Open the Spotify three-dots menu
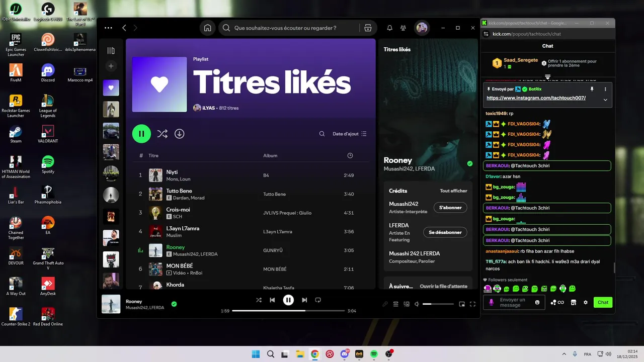This screenshot has width=644, height=362. point(108,28)
